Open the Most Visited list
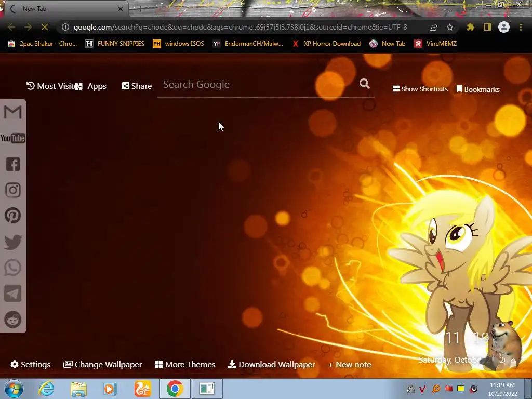 point(50,86)
